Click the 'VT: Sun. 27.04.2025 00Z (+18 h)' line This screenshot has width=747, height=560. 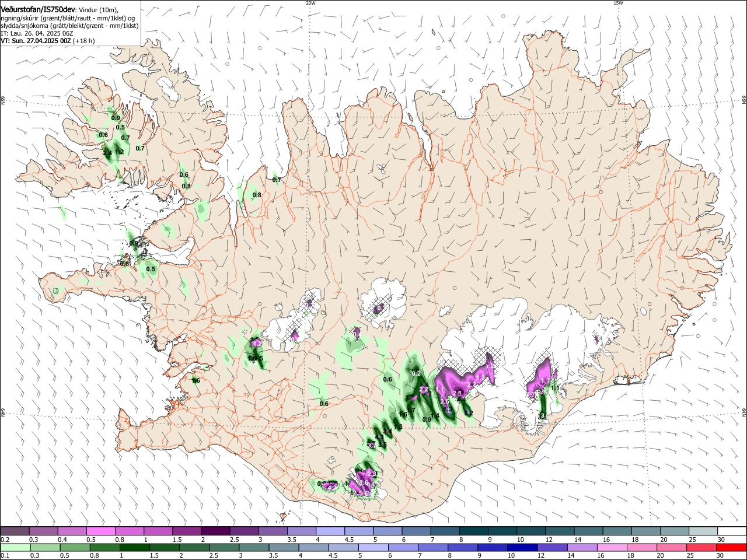48,41
